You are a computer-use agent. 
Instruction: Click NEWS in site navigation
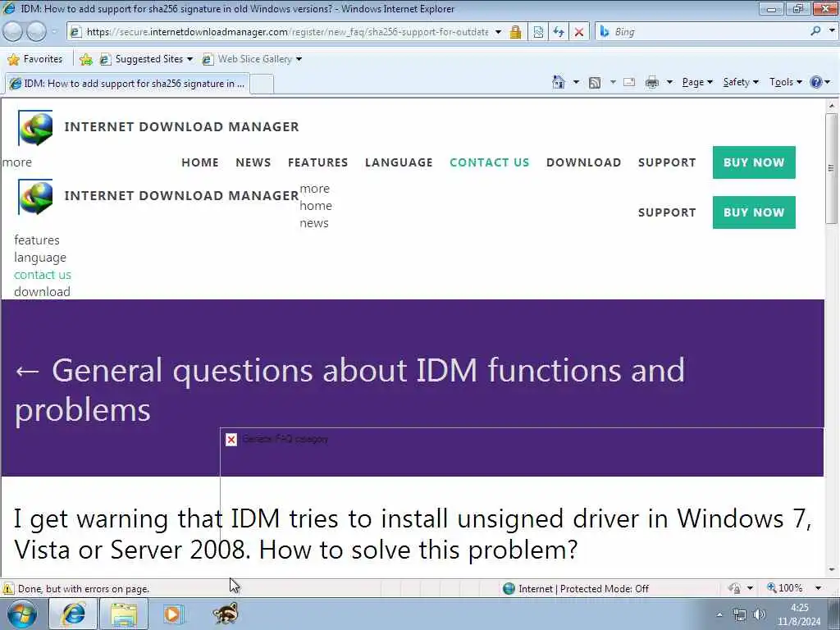[x=253, y=162]
